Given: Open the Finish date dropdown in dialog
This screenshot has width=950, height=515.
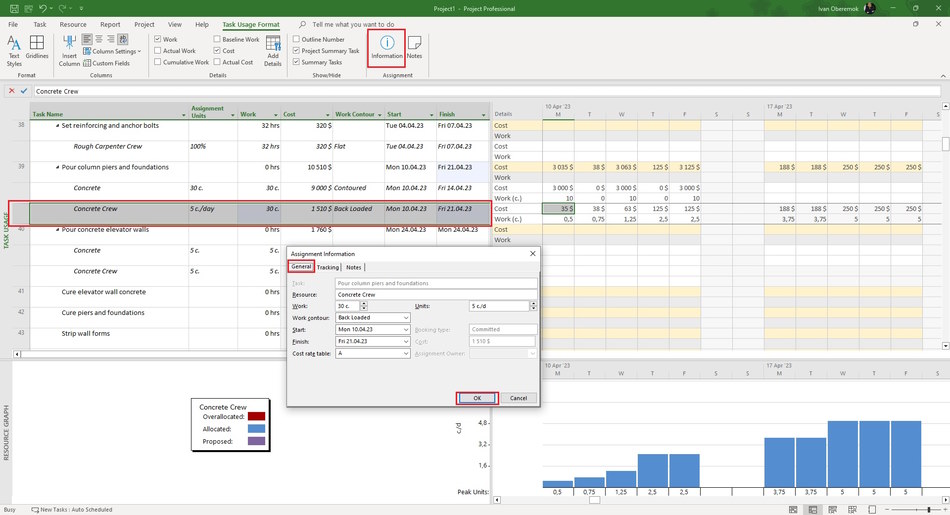Looking at the screenshot, I should click(x=406, y=342).
